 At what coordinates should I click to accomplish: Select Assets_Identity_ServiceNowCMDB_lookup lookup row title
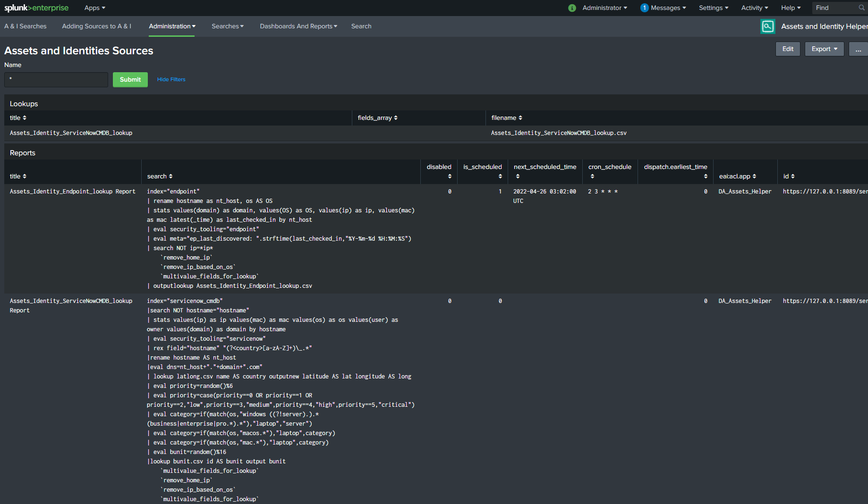71,133
